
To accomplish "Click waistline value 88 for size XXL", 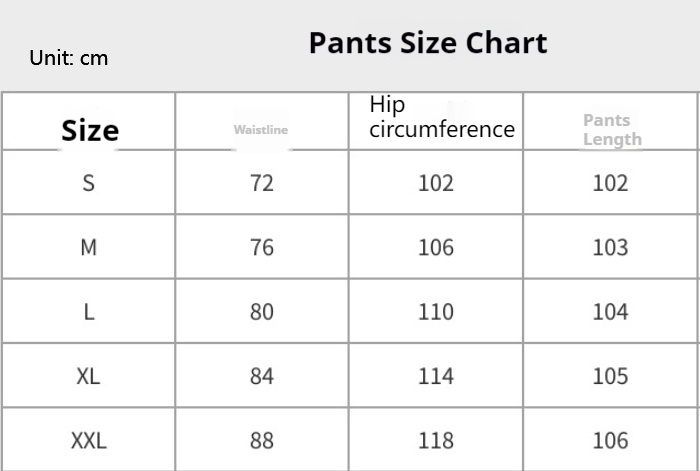I will pyautogui.click(x=262, y=440).
